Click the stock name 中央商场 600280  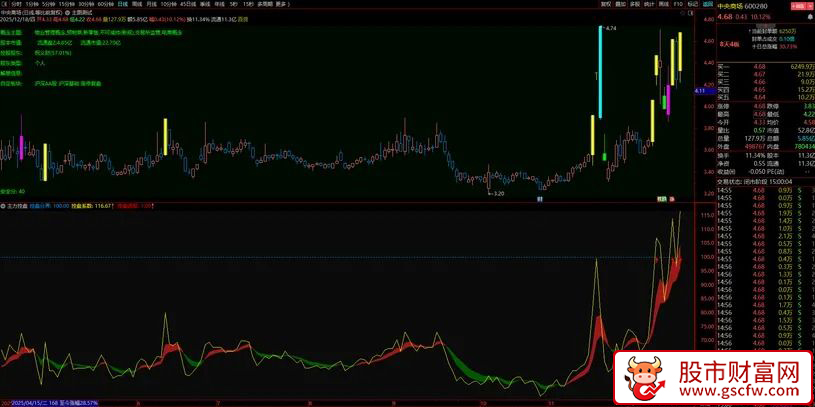[x=742, y=6]
